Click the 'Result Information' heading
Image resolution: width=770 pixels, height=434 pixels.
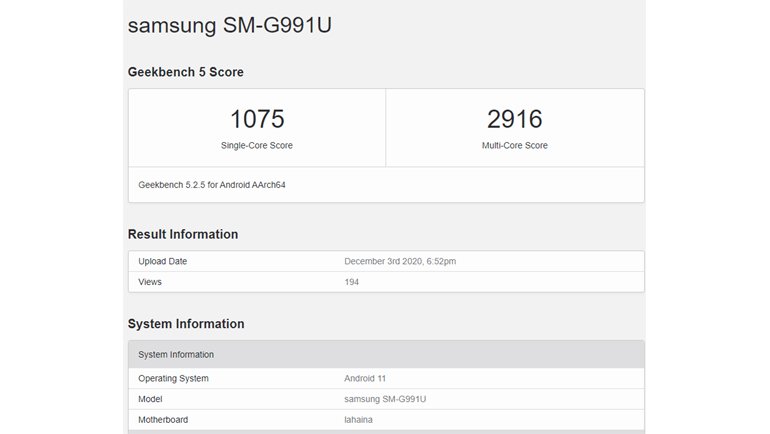(x=183, y=234)
